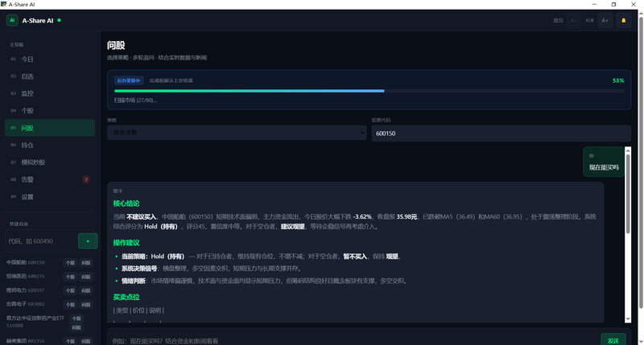Select the highlighted 问股 sidebar item

click(50, 128)
